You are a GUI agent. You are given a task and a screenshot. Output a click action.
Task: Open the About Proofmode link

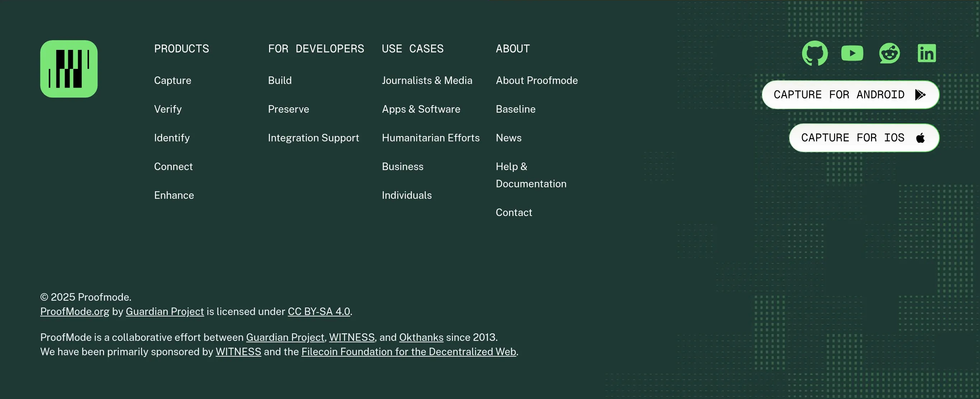pos(537,81)
